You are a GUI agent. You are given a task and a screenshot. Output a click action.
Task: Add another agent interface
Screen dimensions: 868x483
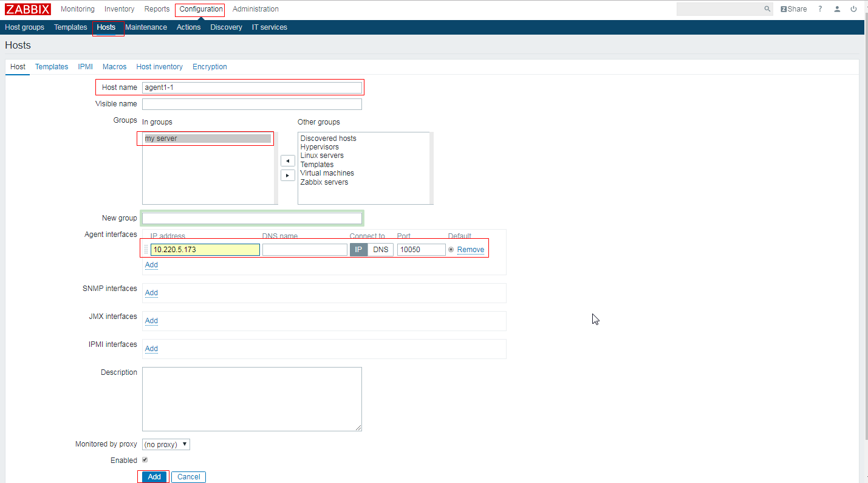pos(151,265)
